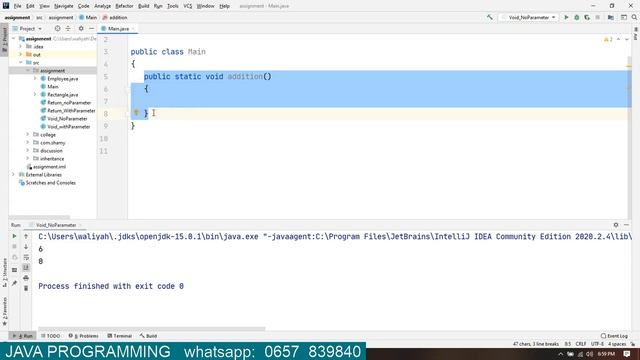
Task: Open the Void_NoParameter run configuration dropdown
Action: (x=529, y=18)
